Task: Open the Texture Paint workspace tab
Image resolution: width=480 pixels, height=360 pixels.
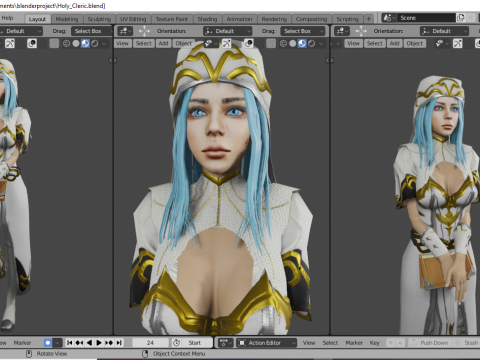Action: coord(172,19)
